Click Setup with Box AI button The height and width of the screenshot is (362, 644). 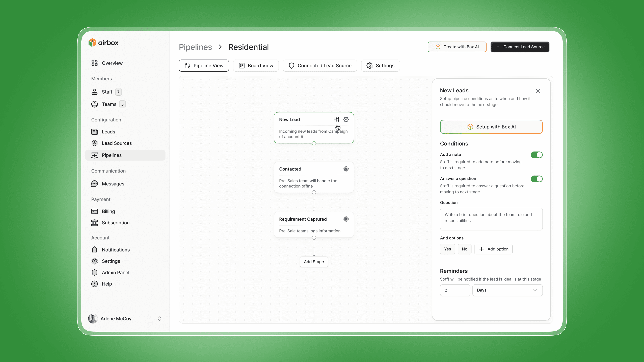coord(491,127)
